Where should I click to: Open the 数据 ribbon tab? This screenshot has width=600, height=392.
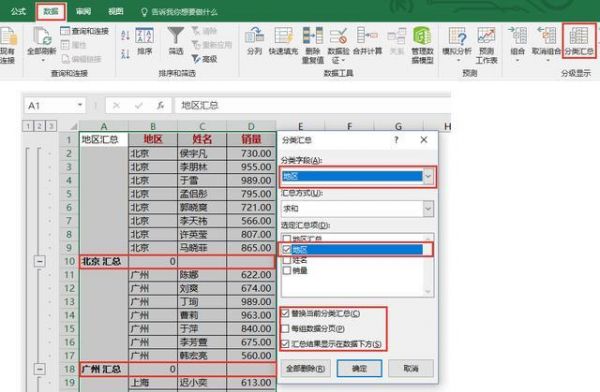[x=51, y=11]
